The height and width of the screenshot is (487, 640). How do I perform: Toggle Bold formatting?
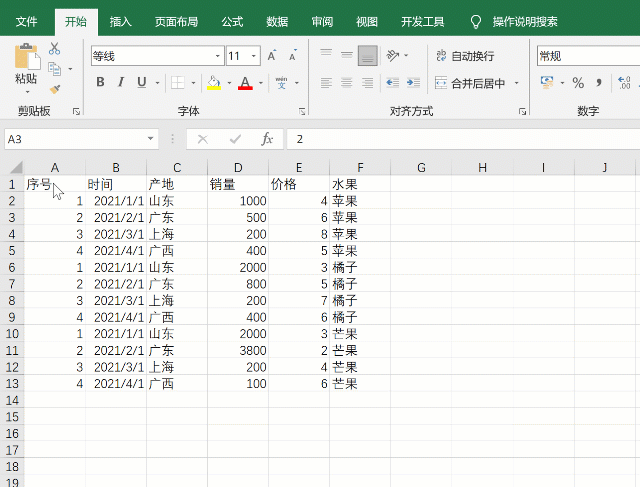[x=100, y=82]
